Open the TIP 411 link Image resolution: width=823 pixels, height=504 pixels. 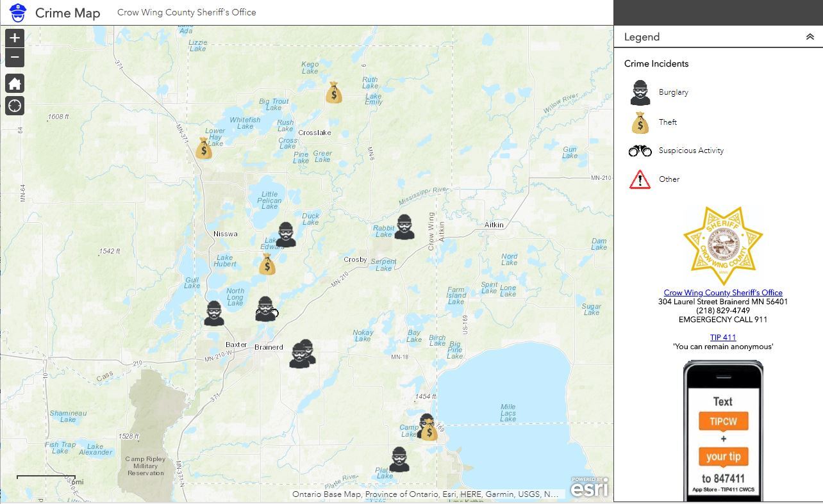click(x=722, y=337)
